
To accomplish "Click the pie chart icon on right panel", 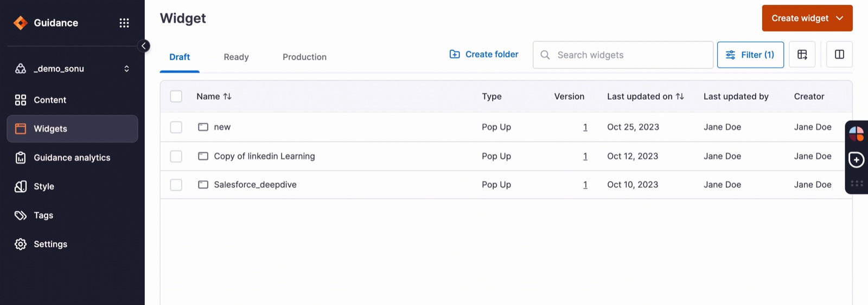I will [x=857, y=134].
